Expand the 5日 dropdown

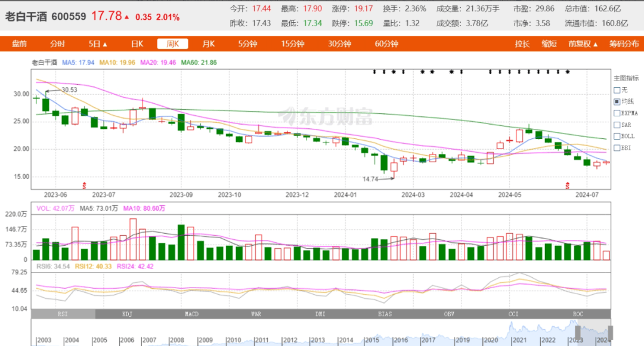click(x=98, y=44)
